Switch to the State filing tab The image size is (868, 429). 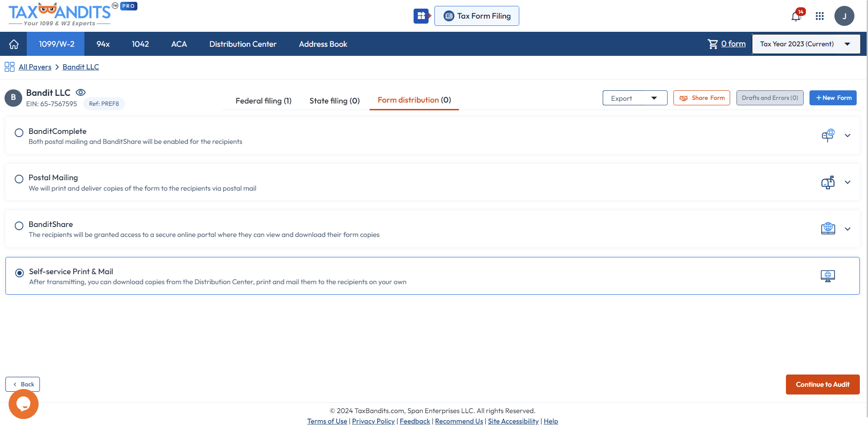click(335, 101)
